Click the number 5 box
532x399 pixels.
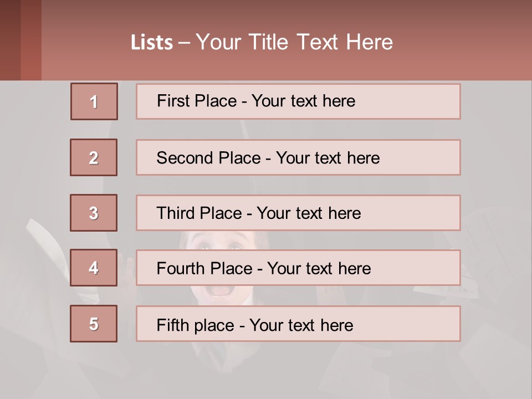94,324
